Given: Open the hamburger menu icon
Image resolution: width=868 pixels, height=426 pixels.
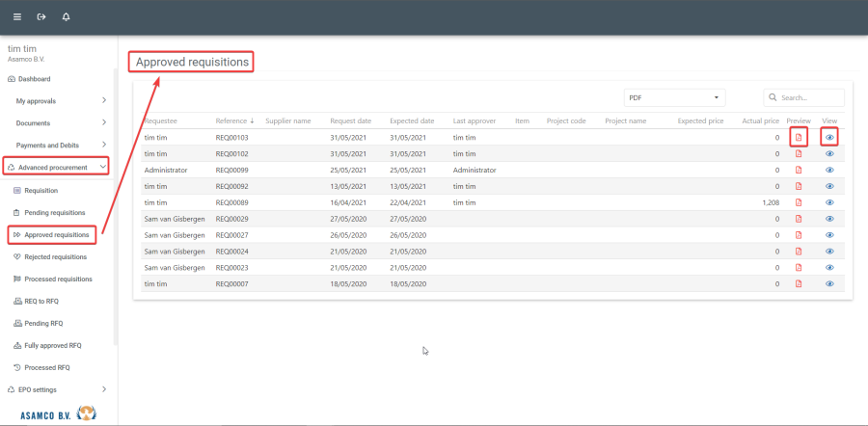Looking at the screenshot, I should click(16, 17).
